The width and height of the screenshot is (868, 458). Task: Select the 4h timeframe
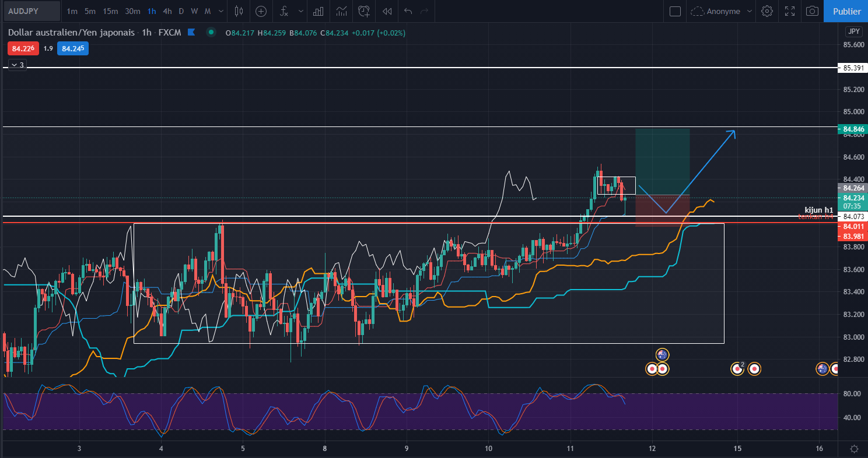[167, 11]
